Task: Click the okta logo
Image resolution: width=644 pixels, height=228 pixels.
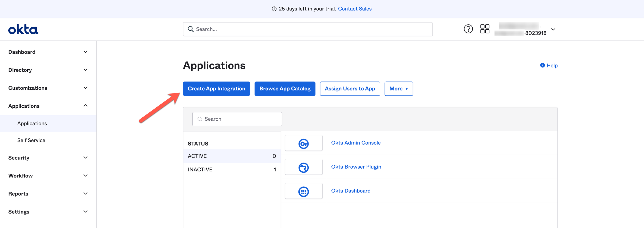Action: (23, 29)
